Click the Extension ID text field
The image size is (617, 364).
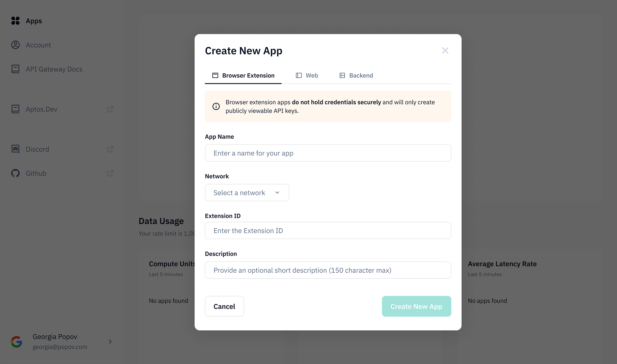pyautogui.click(x=328, y=231)
